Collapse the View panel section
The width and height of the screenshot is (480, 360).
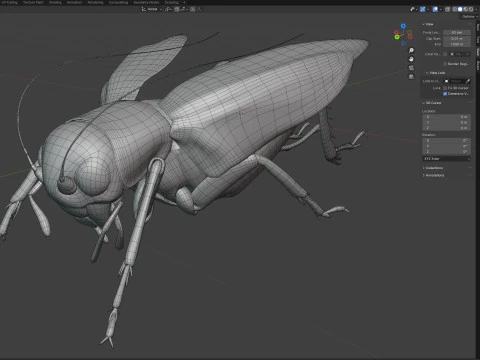click(428, 24)
